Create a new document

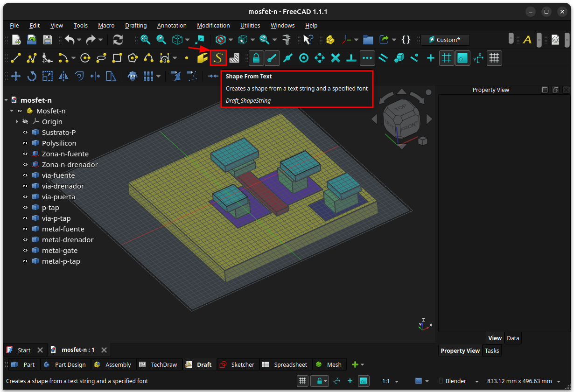pyautogui.click(x=16, y=40)
